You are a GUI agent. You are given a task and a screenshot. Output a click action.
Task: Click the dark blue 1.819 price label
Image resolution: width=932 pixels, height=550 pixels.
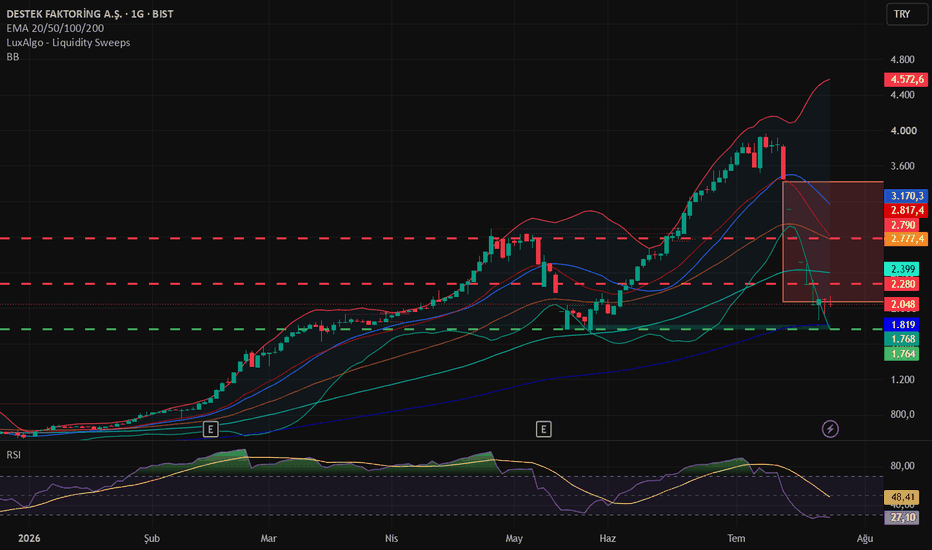[x=902, y=325]
